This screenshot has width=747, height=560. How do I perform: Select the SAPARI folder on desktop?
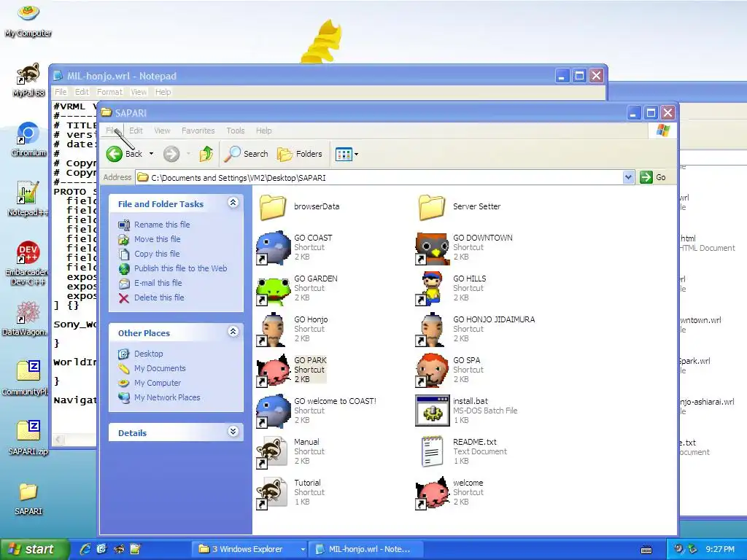(x=28, y=499)
